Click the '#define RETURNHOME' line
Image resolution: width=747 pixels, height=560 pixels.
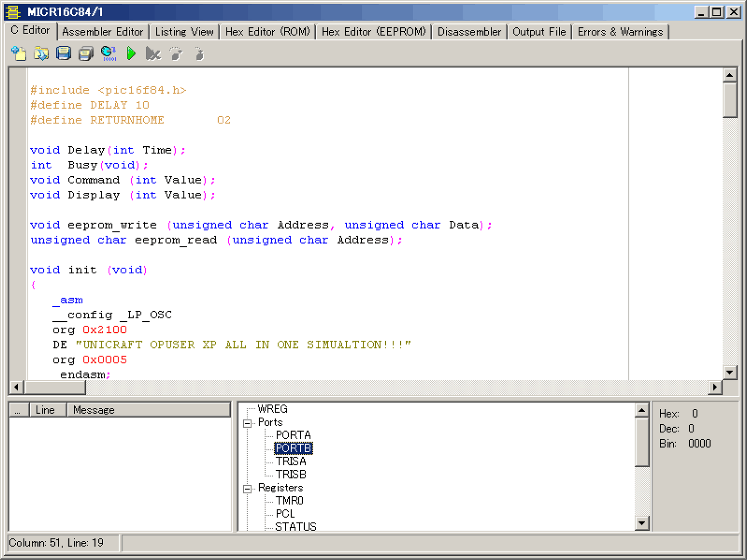tap(130, 120)
